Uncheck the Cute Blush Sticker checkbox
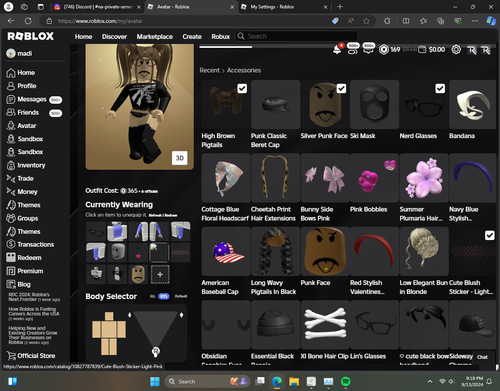500x391 pixels. pos(489,235)
